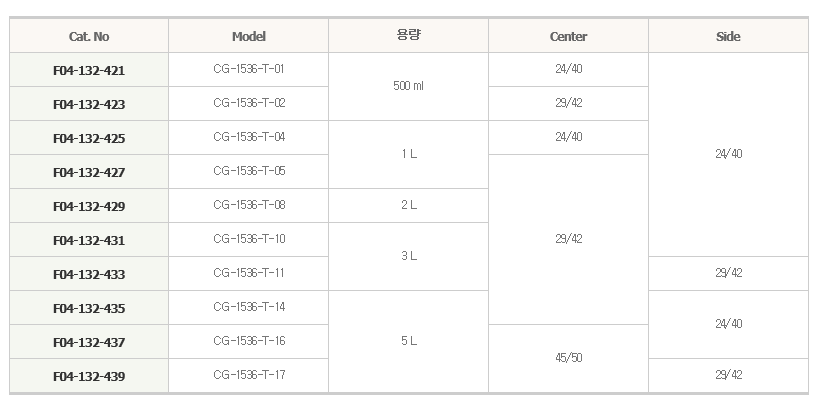The width and height of the screenshot is (825, 410).
Task: Select catalog number F04-132-423
Action: pos(89,104)
